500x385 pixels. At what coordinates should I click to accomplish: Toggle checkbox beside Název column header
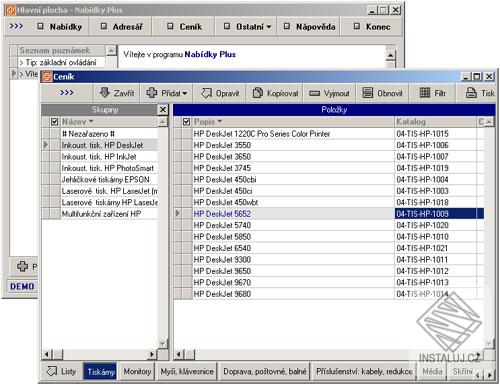[55, 122]
